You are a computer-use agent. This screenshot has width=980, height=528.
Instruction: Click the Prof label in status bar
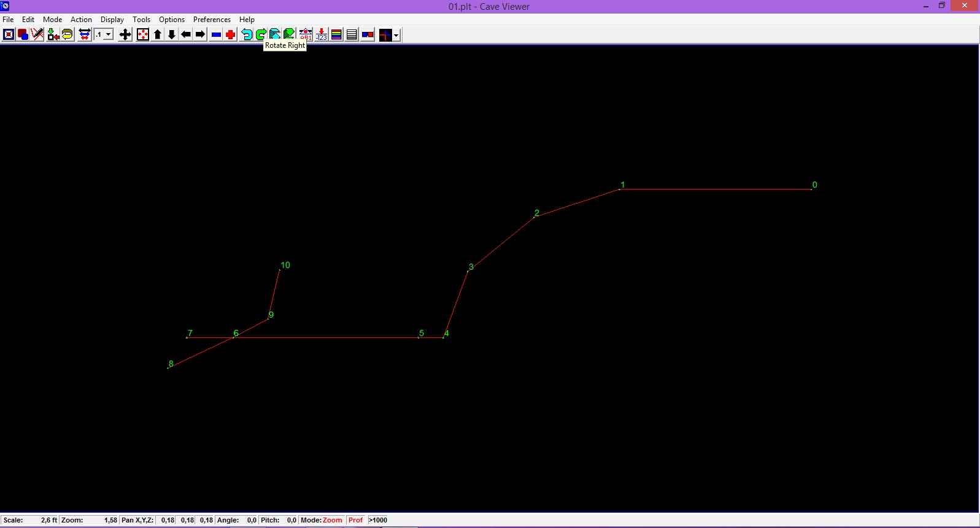pos(355,520)
